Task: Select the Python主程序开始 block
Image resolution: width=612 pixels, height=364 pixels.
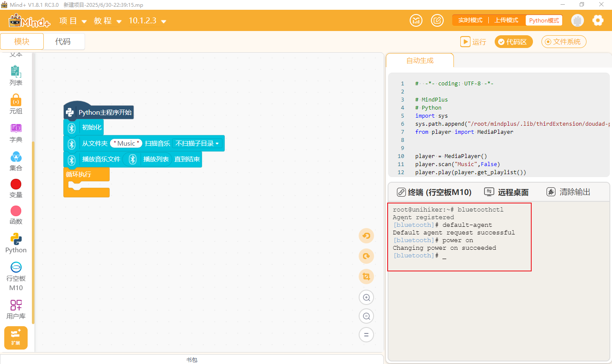Action: 99,112
